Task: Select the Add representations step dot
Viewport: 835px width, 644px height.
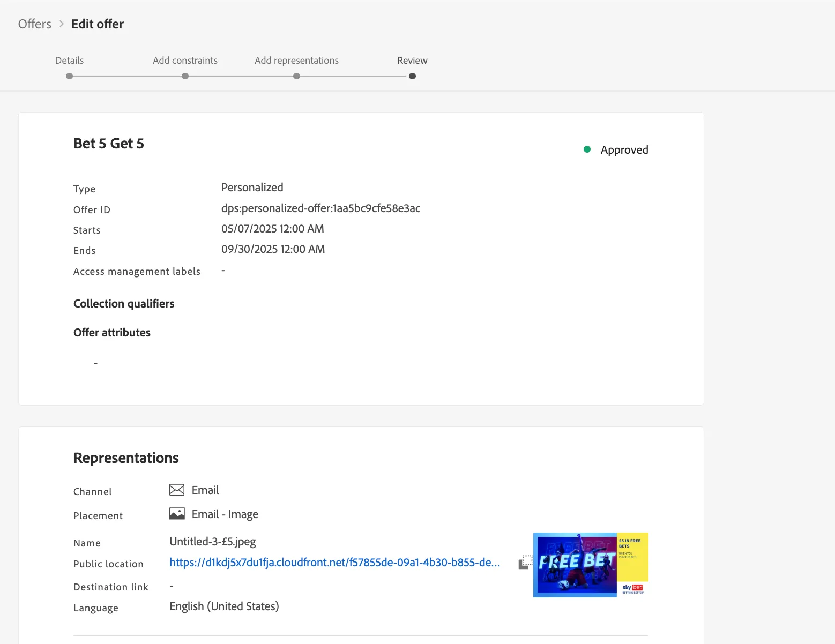Action: click(x=296, y=76)
